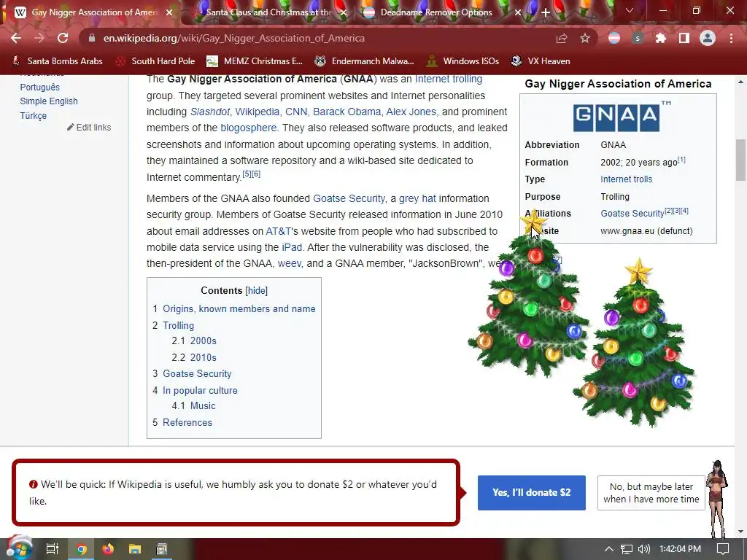Open the Santa Bombs Arabs bookmark

pos(57,61)
